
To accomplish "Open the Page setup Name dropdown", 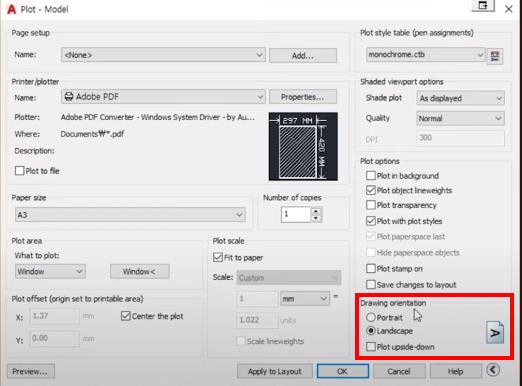I will (163, 55).
